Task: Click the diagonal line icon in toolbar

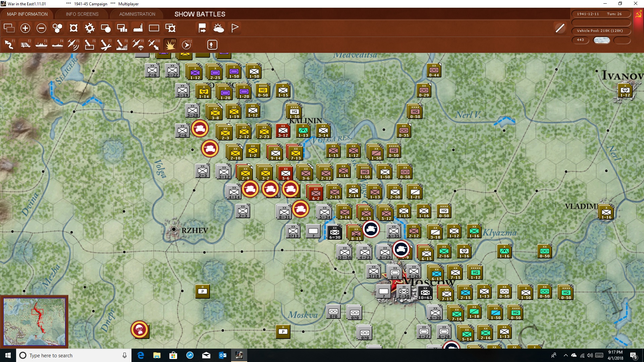Action: click(x=560, y=28)
